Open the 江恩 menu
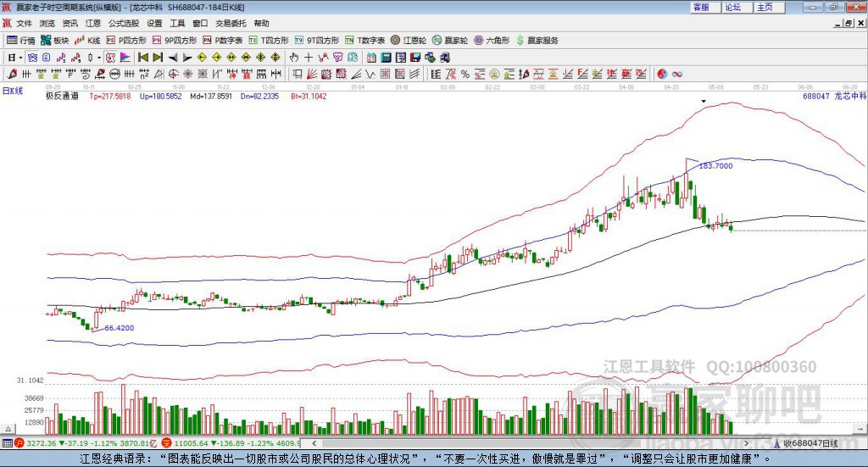Screen dimensions: 868x467 [93, 23]
